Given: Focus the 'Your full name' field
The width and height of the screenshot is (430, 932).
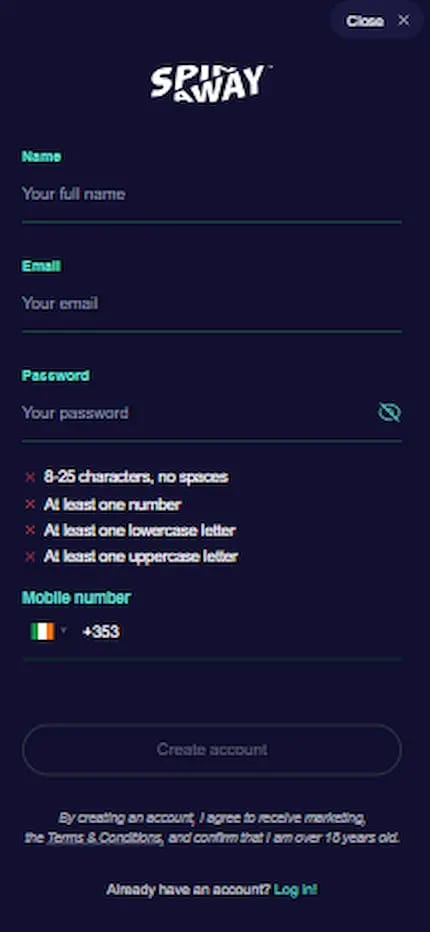Looking at the screenshot, I should 212,194.
